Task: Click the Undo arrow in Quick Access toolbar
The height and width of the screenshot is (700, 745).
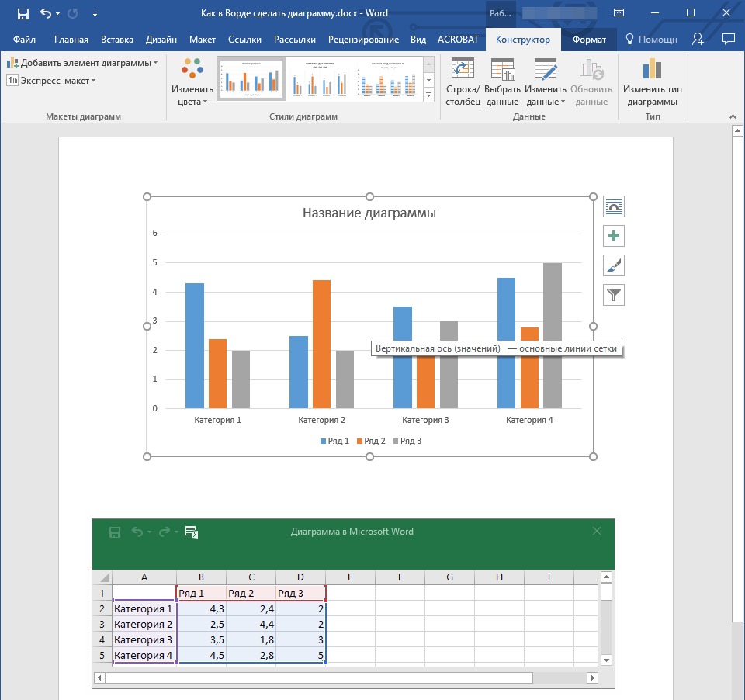Action: pos(45,13)
